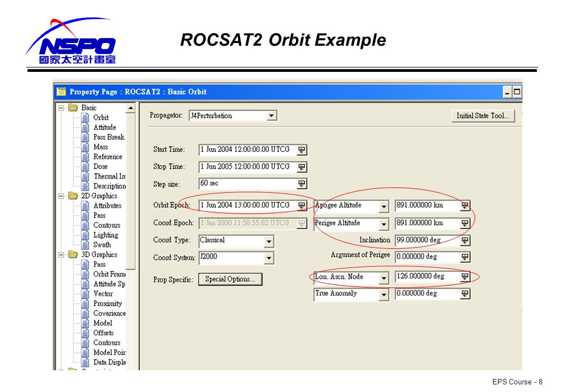Click the Orbit Epoch unit icon
The width and height of the screenshot is (566, 392).
point(302,205)
